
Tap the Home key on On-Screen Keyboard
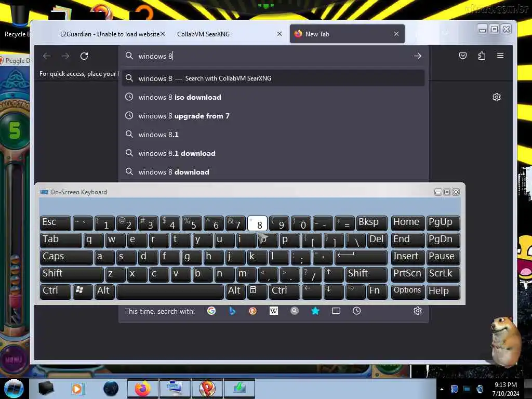click(x=407, y=223)
